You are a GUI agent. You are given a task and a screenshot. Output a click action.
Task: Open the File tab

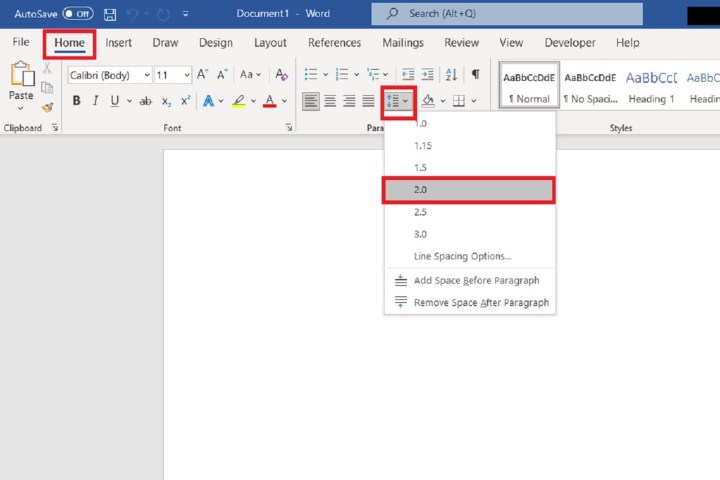tap(21, 42)
